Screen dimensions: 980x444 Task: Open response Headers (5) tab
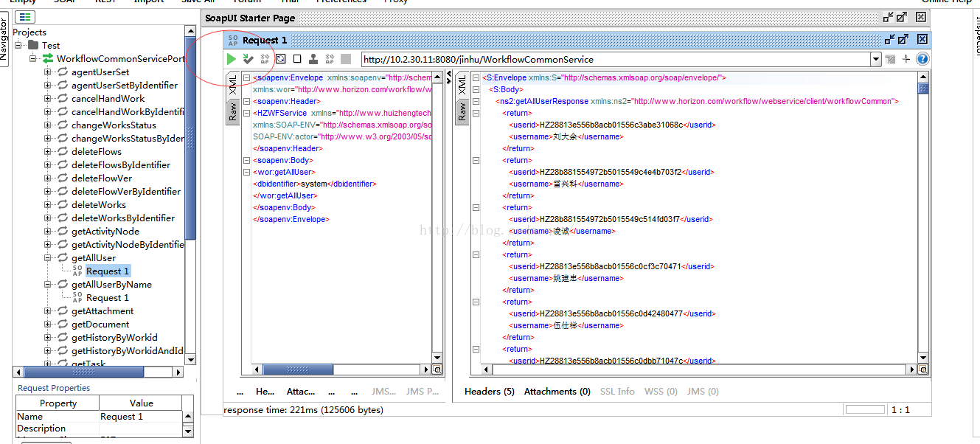pyautogui.click(x=490, y=391)
